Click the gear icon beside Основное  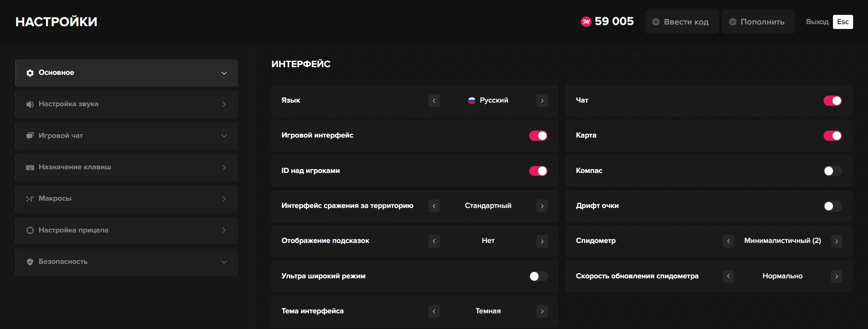(x=30, y=73)
